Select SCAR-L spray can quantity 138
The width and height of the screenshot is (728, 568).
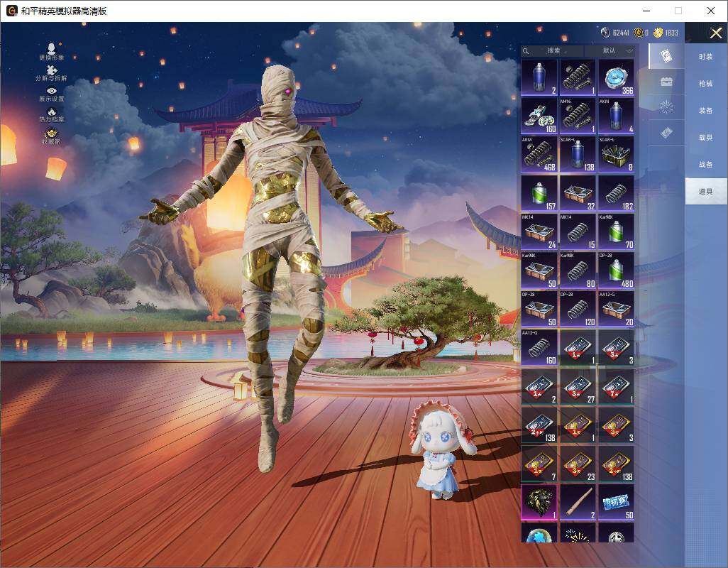click(x=578, y=154)
